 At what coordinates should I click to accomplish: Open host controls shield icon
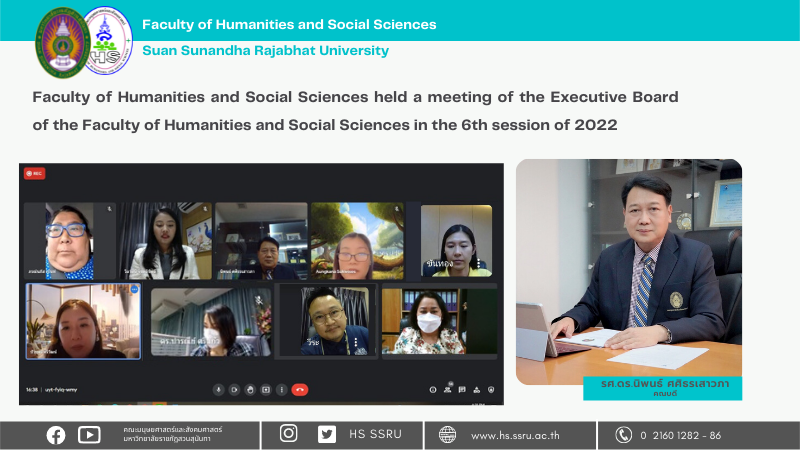click(492, 389)
